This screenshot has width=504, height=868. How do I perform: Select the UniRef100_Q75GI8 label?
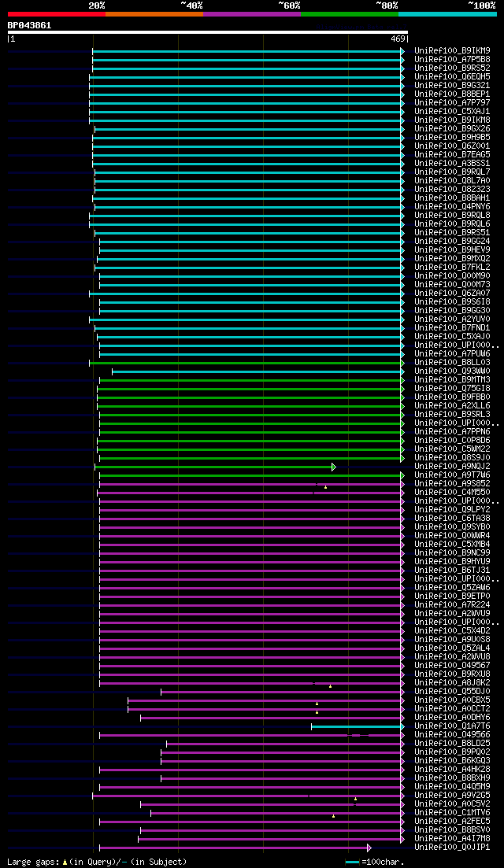click(x=452, y=389)
